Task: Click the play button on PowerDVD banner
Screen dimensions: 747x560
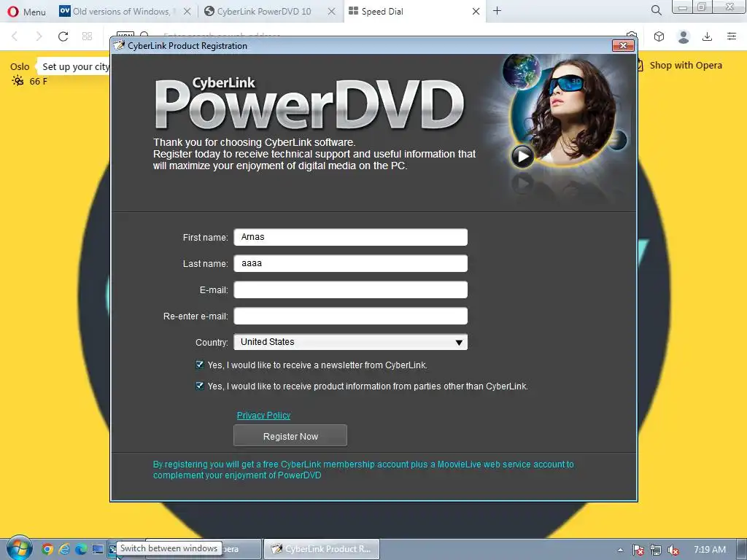Action: click(x=522, y=156)
